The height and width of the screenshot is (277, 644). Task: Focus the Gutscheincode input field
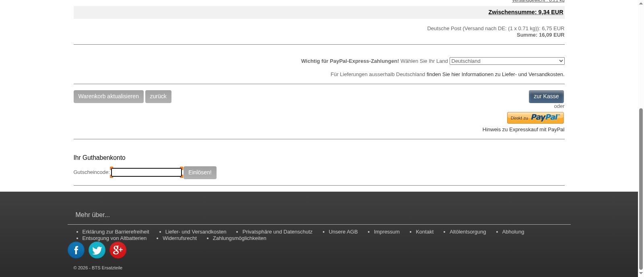pyautogui.click(x=147, y=172)
